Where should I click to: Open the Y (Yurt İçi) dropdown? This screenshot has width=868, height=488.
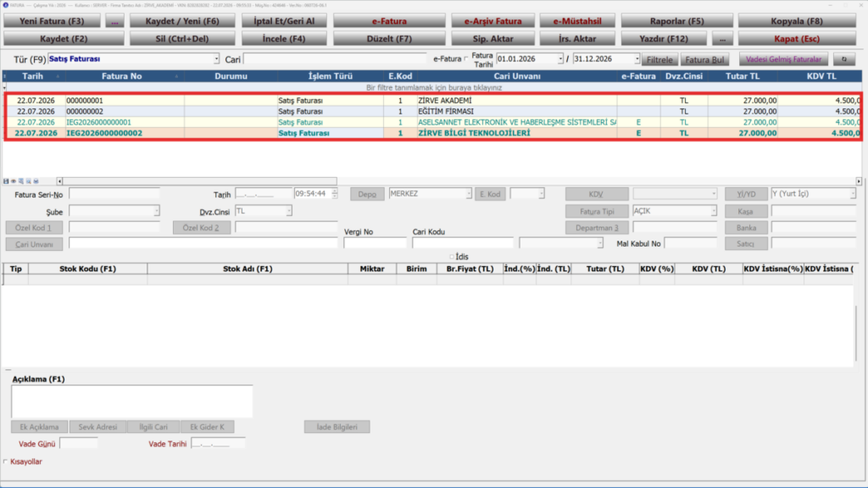click(x=853, y=194)
